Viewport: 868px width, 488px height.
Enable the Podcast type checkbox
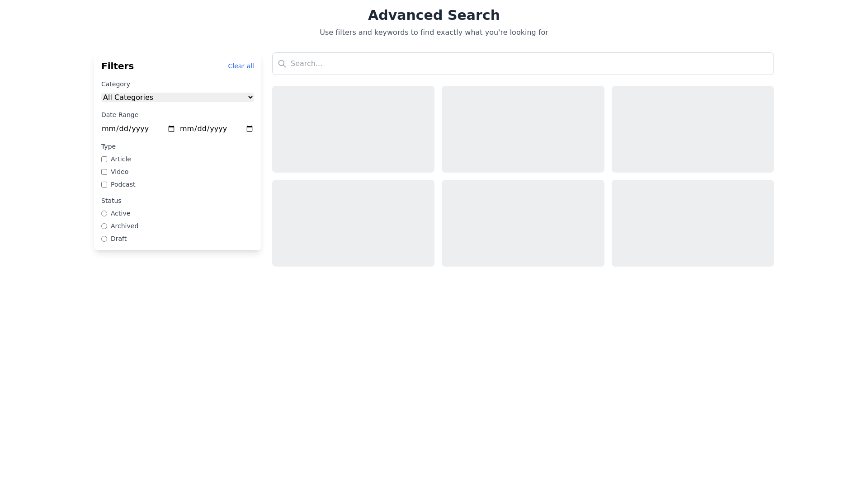tap(104, 184)
